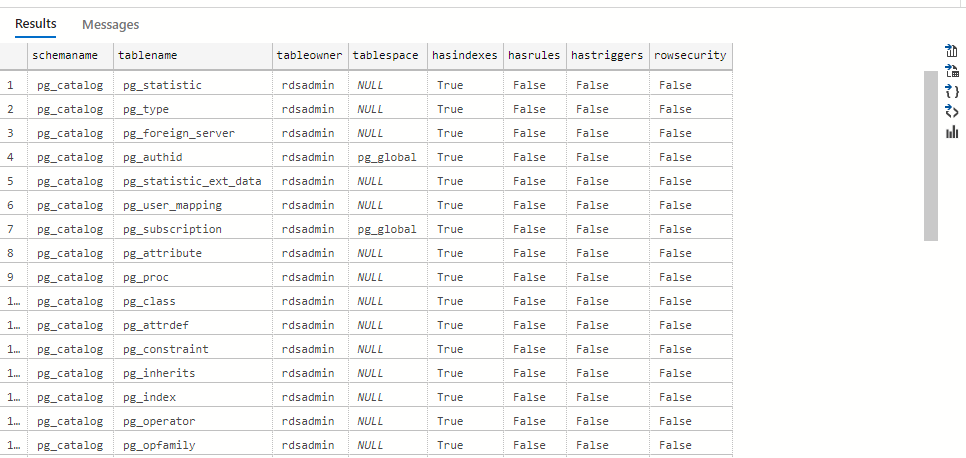Click the hastriggers column header
Image resolution: width=966 pixels, height=458 pixels.
(x=607, y=56)
